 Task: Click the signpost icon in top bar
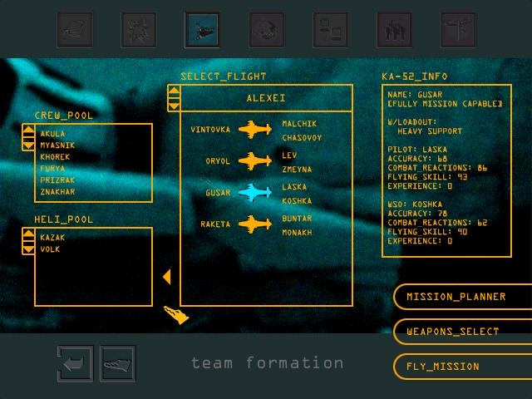(458, 29)
